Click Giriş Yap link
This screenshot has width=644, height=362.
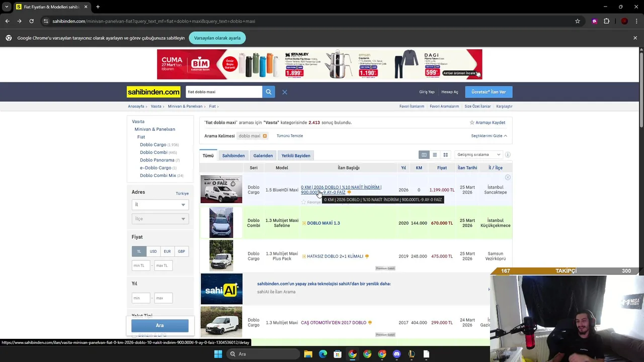[427, 92]
